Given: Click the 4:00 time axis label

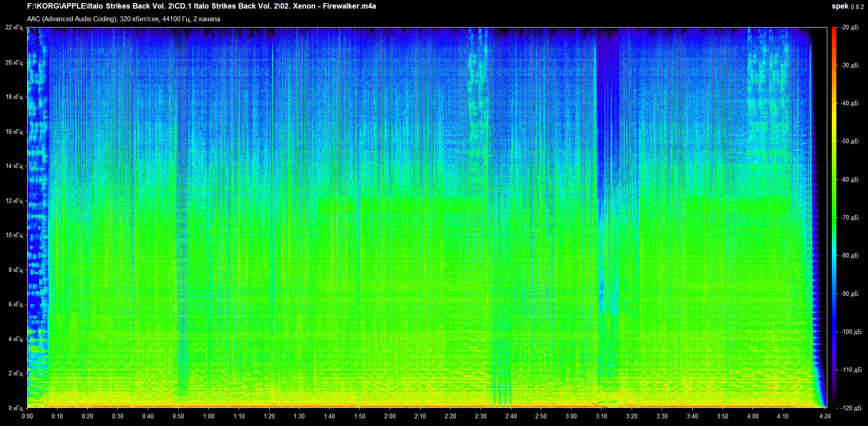Looking at the screenshot, I should (x=752, y=416).
